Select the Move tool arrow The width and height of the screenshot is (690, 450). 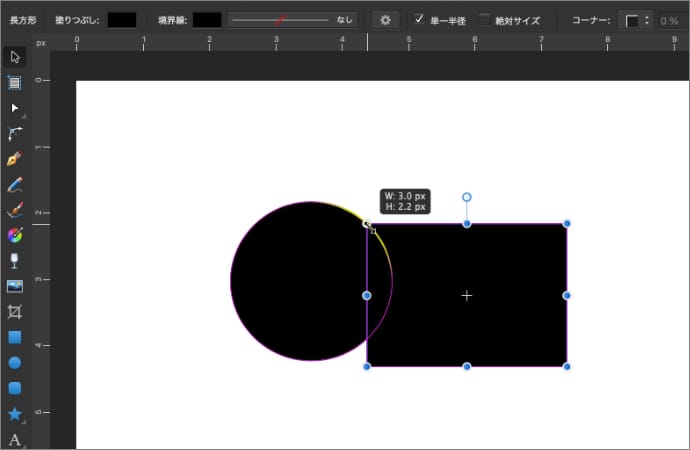tap(15, 55)
